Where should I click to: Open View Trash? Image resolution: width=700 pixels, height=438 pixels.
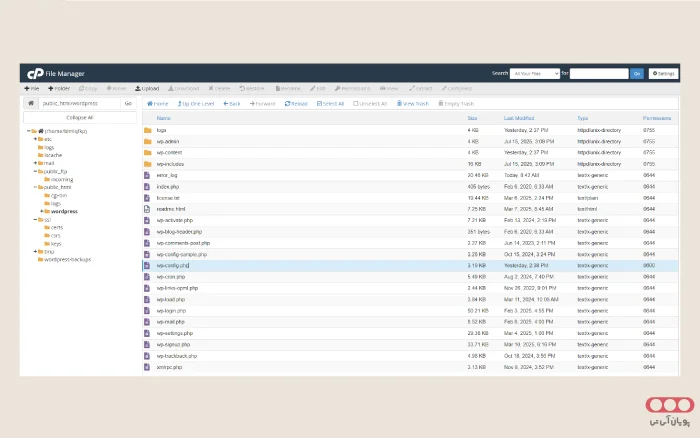pyautogui.click(x=412, y=104)
